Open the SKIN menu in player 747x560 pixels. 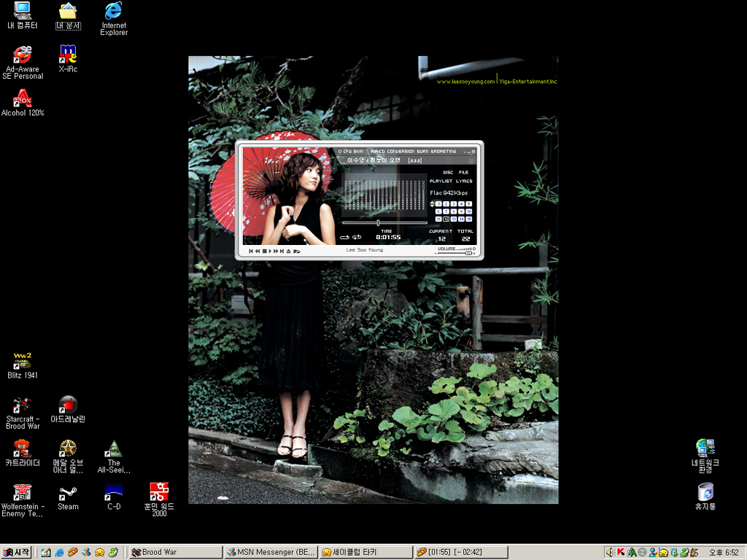click(x=358, y=152)
